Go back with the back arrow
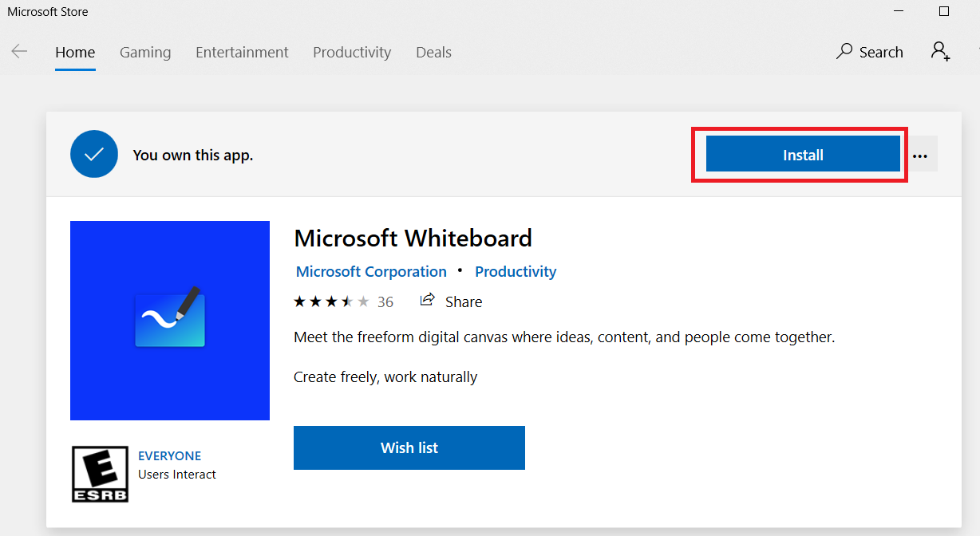980x536 pixels. pyautogui.click(x=19, y=52)
